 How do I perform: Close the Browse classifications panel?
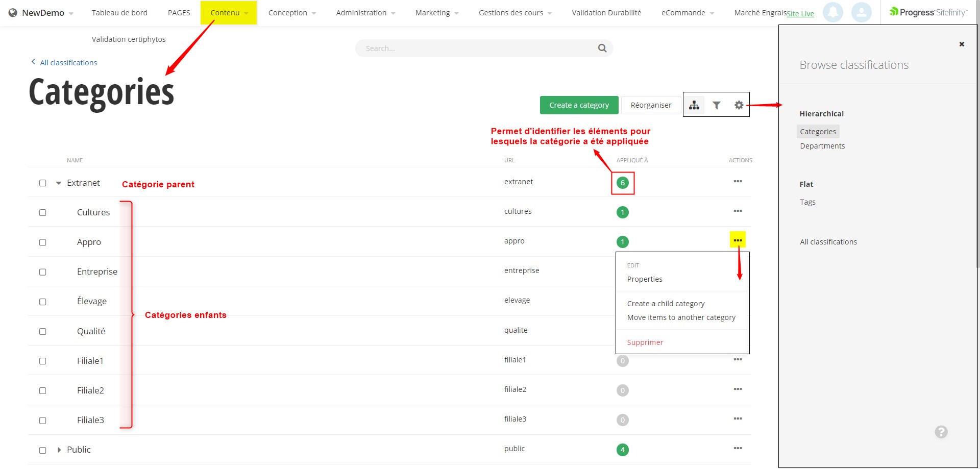[962, 44]
